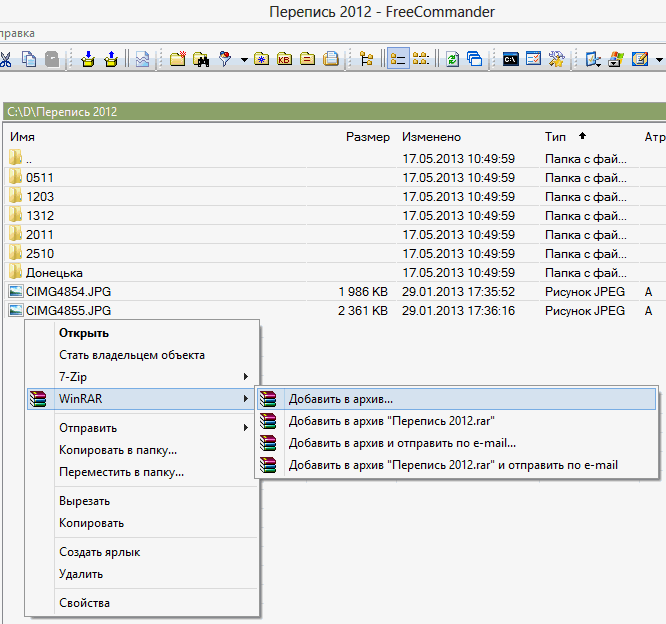Select Добавить в архив "Перепись 2012.rar"
This screenshot has height=624, width=666.
457,421
